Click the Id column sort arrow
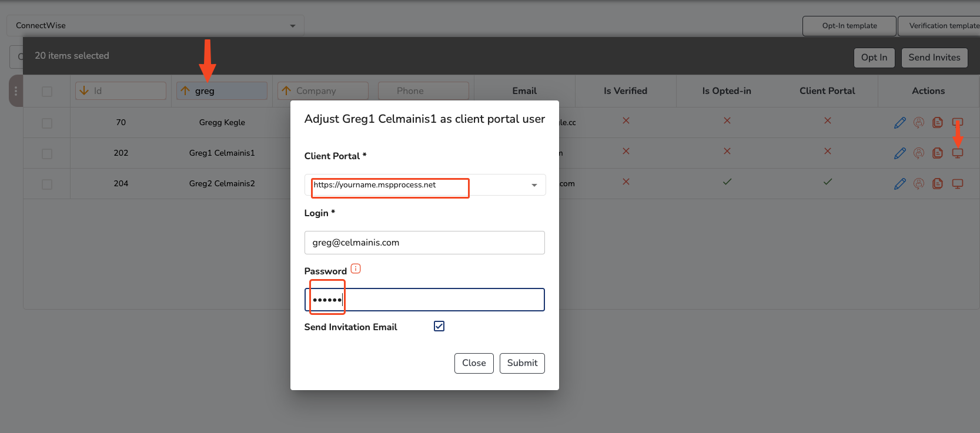 click(x=84, y=90)
